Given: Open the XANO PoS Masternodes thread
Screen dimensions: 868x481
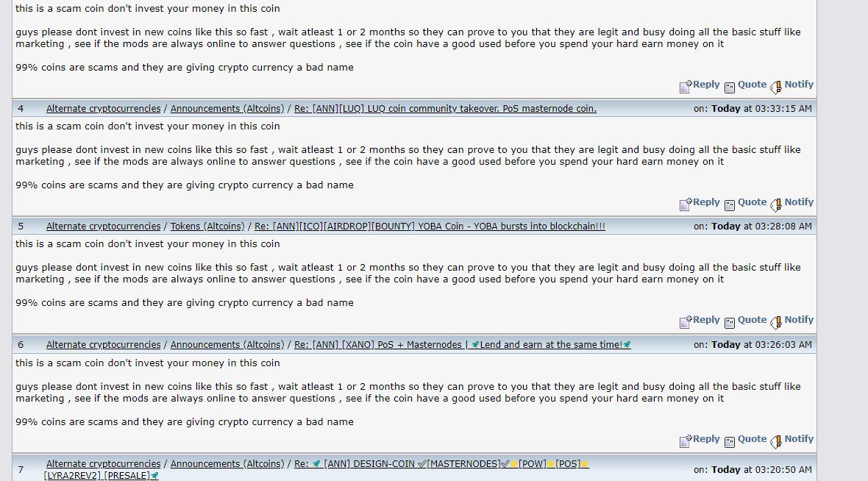Looking at the screenshot, I should pos(462,345).
